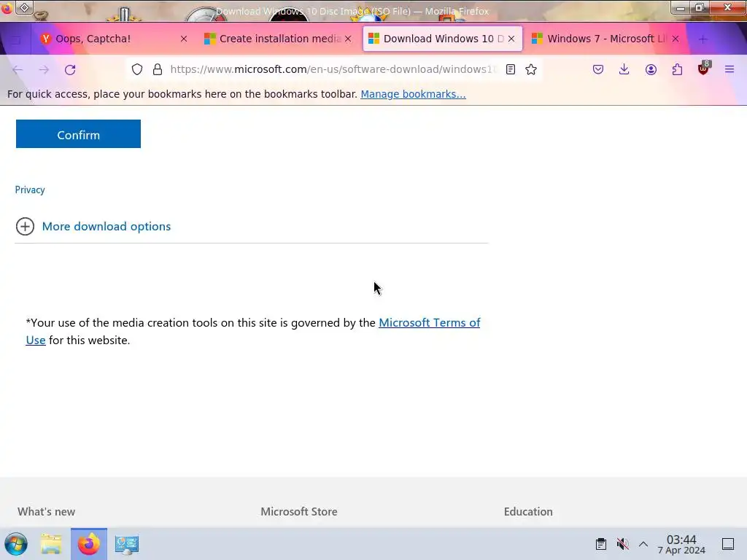Screen dimensions: 747x560
Task: Click the Firefox taskbar icon
Action: (89, 544)
